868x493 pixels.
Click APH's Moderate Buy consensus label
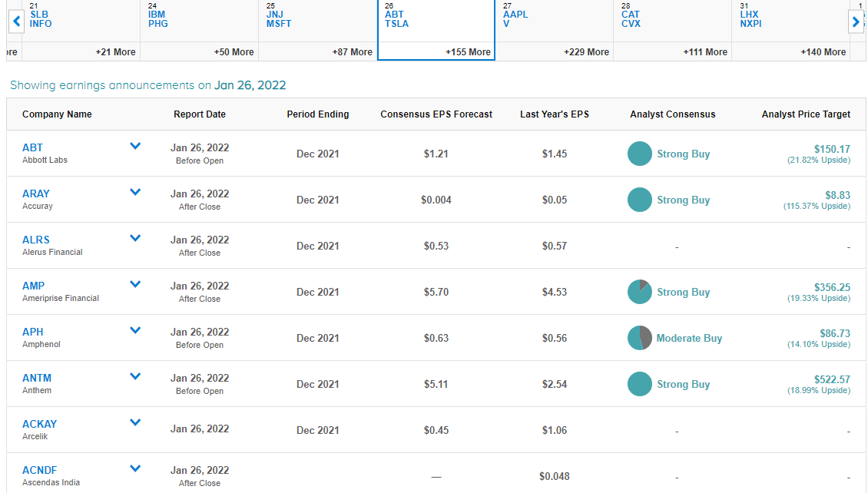click(689, 338)
